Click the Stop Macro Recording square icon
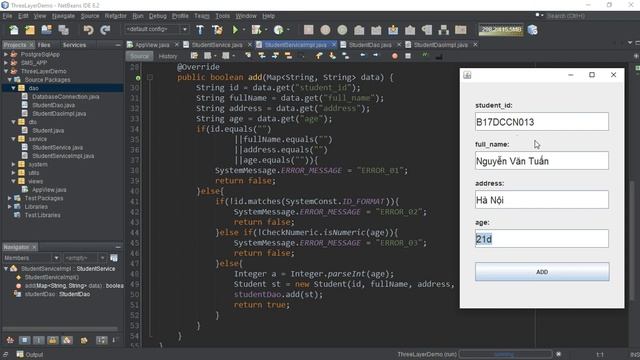Image resolution: width=640 pixels, height=360 pixels. point(408,56)
